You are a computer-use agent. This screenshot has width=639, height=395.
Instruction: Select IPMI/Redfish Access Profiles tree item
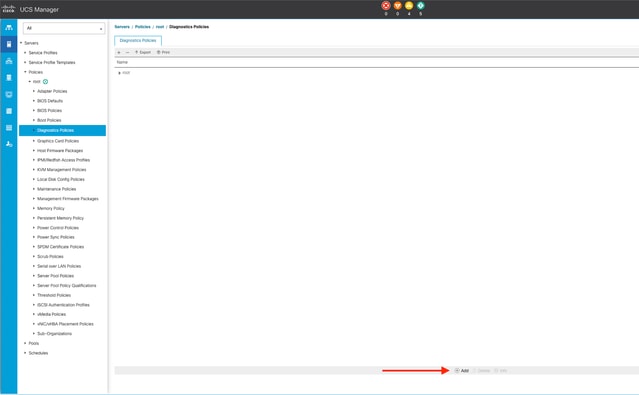click(x=63, y=160)
